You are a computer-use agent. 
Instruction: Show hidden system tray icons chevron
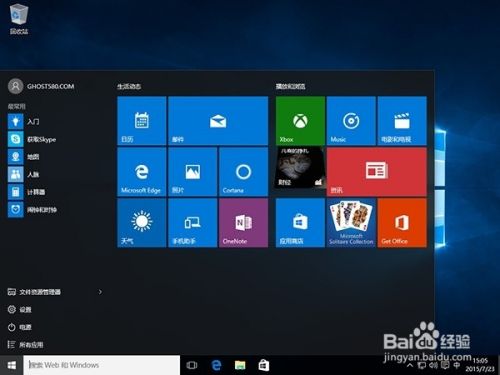tap(410, 365)
